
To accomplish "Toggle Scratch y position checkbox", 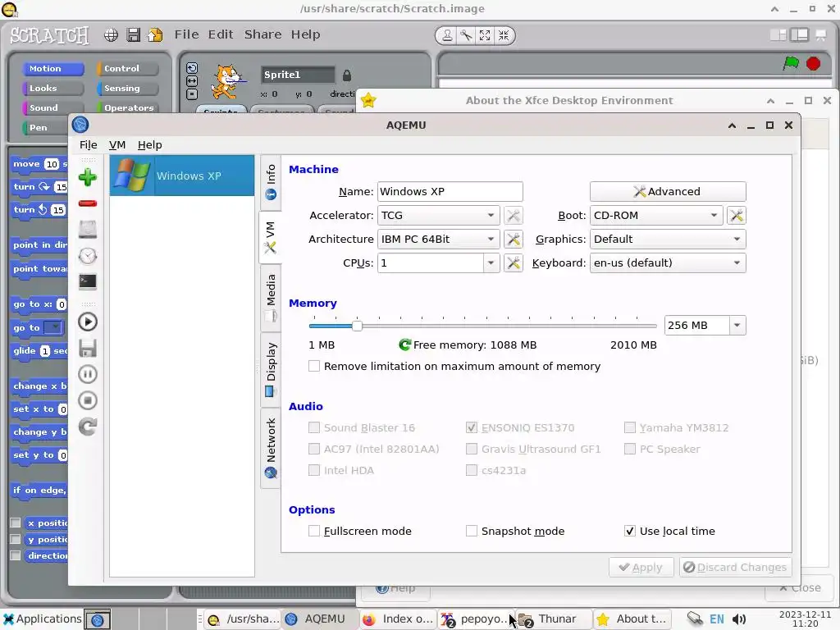I will (x=16, y=539).
